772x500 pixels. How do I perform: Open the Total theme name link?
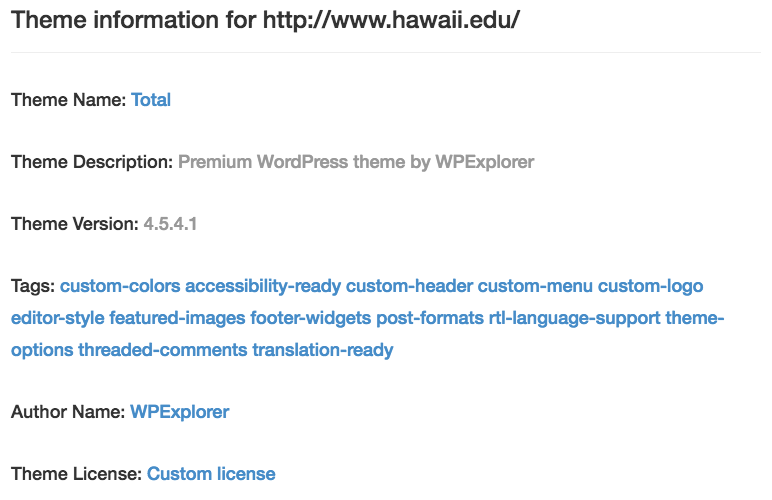(151, 100)
